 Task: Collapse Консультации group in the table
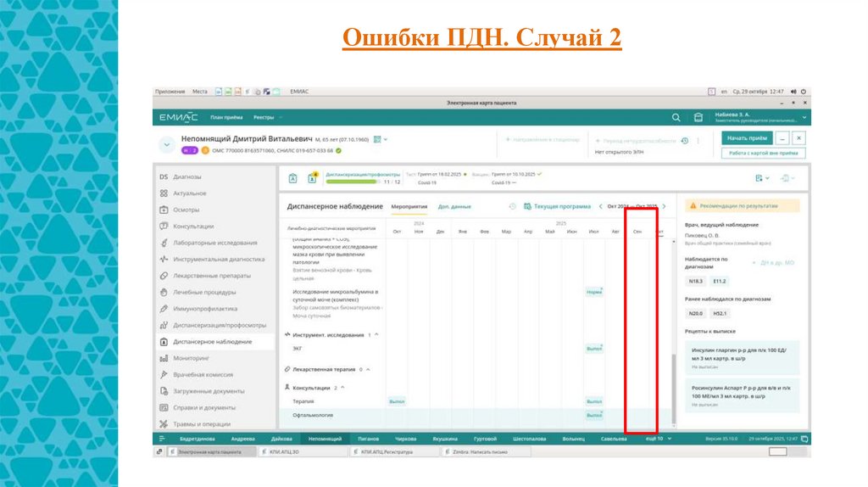pyautogui.click(x=342, y=388)
